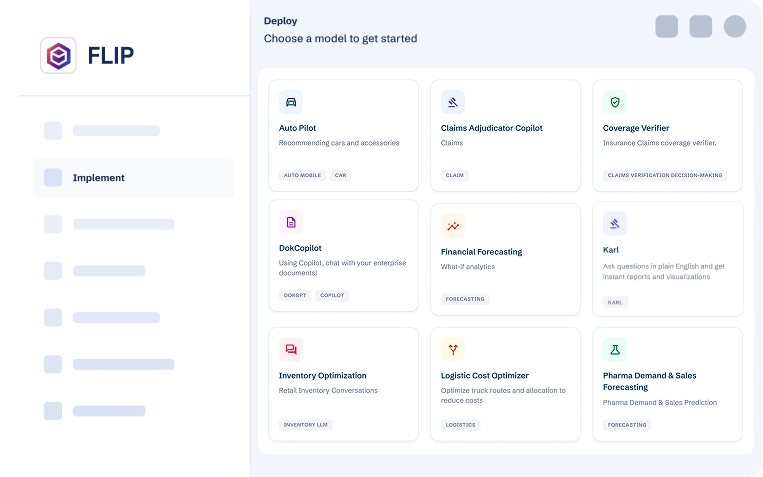The width and height of the screenshot is (763, 477).
Task: Select the Implement sidebar menu item
Action: coord(134,178)
